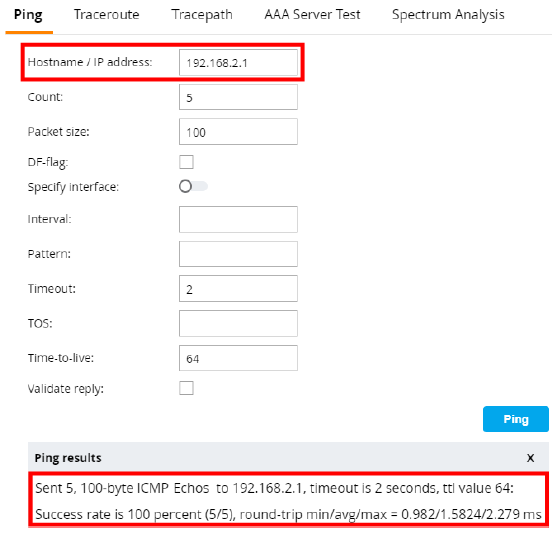Click the blue Ping button
This screenshot has width=560, height=538.
516,419
